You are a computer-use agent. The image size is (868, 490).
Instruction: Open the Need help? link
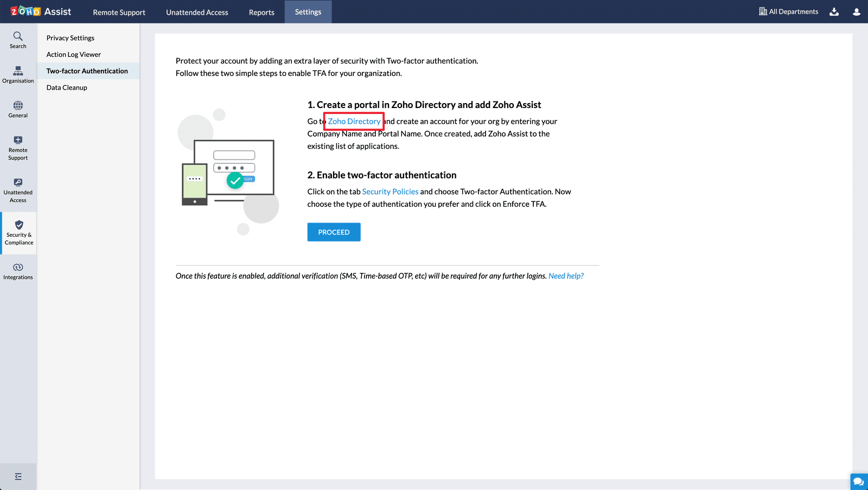click(x=566, y=276)
